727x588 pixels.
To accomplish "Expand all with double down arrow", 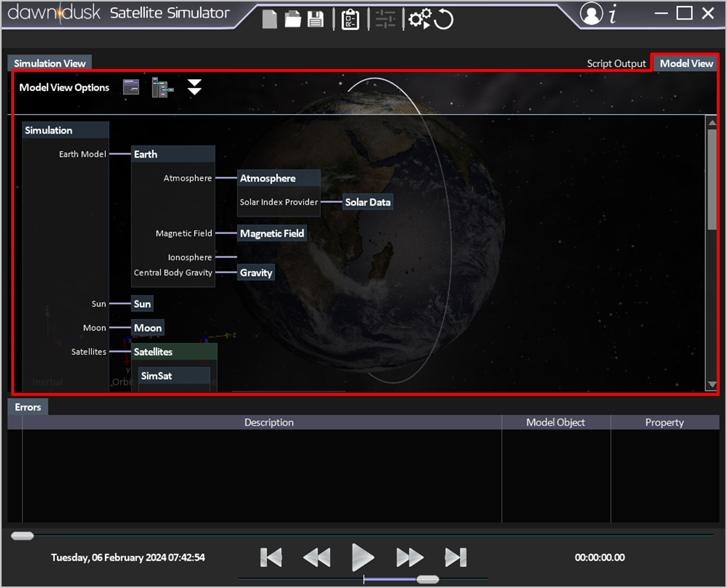I will [x=194, y=87].
